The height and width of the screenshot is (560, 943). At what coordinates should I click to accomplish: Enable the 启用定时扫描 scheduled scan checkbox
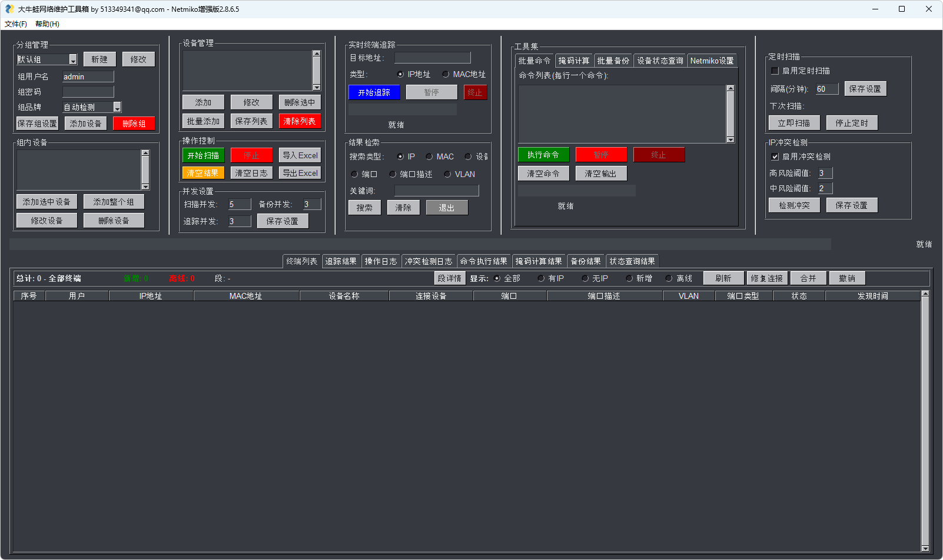(x=775, y=71)
